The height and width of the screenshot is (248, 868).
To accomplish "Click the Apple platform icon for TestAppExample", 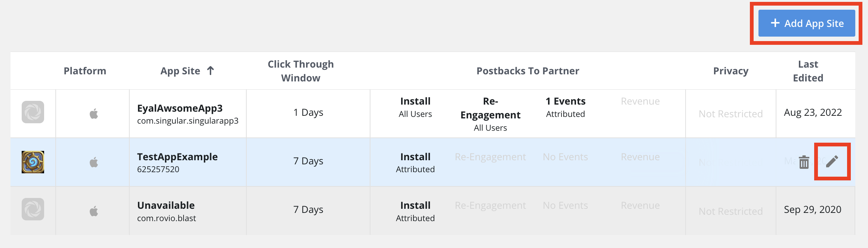I will [x=94, y=162].
